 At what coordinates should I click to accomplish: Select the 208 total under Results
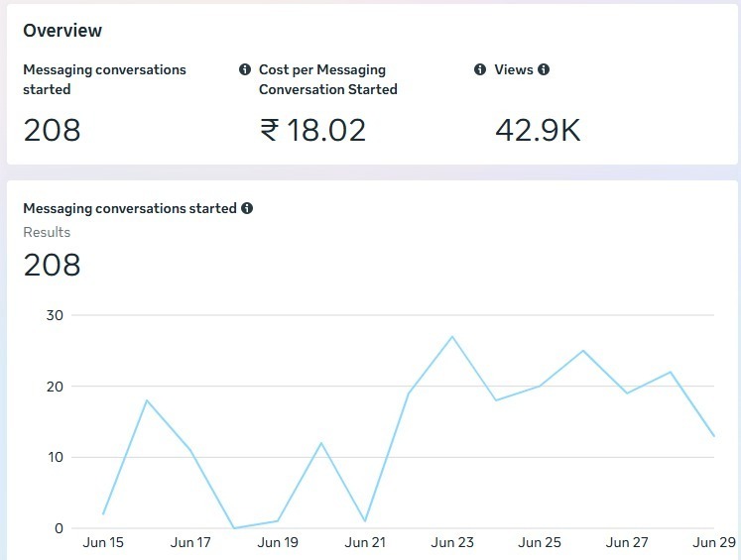point(52,265)
